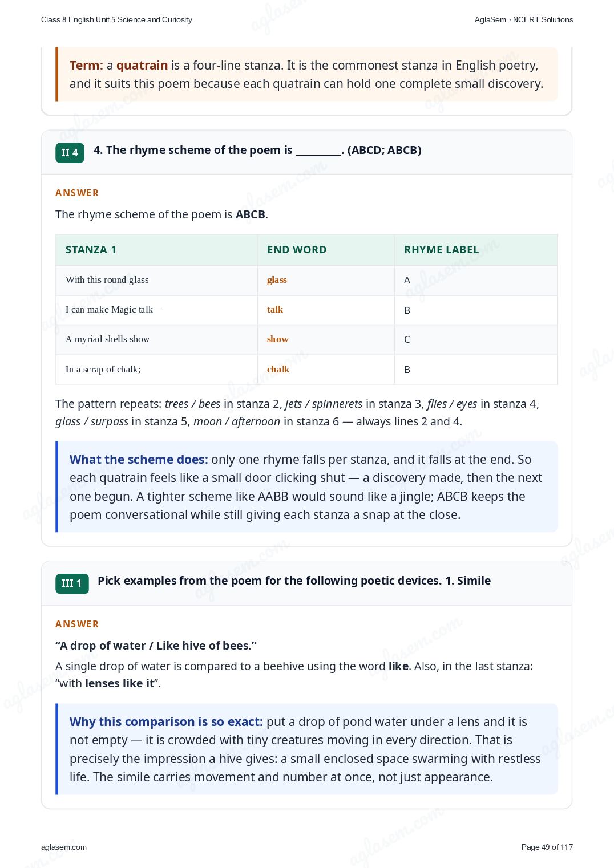Open the aglasem.com footer link
Image resolution: width=614 pixels, height=868 pixels.
[x=64, y=847]
